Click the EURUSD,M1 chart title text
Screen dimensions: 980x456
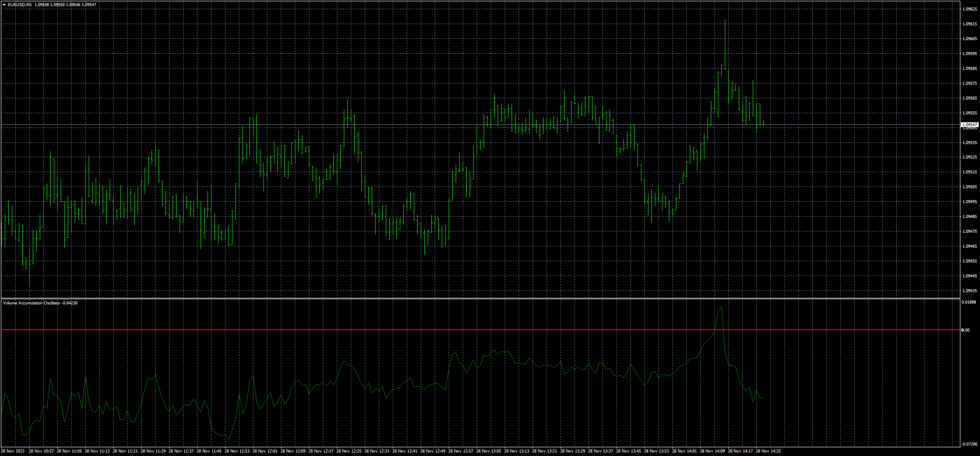click(20, 4)
